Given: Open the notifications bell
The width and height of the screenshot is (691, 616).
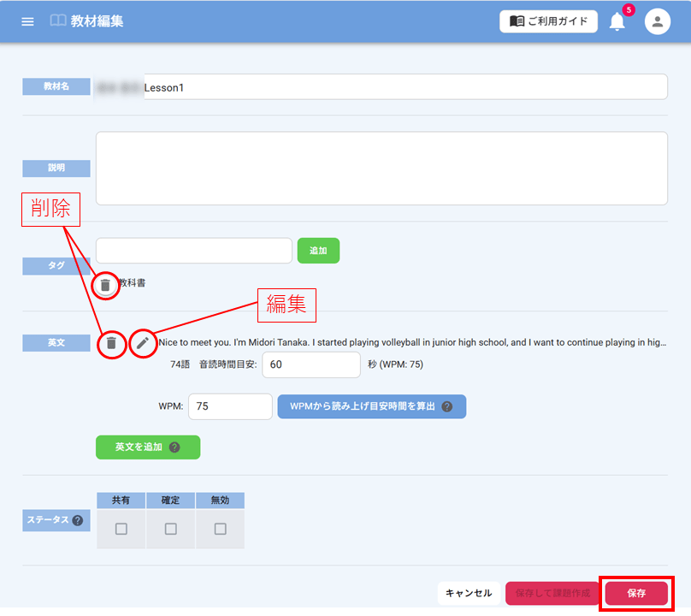Looking at the screenshot, I should (617, 22).
